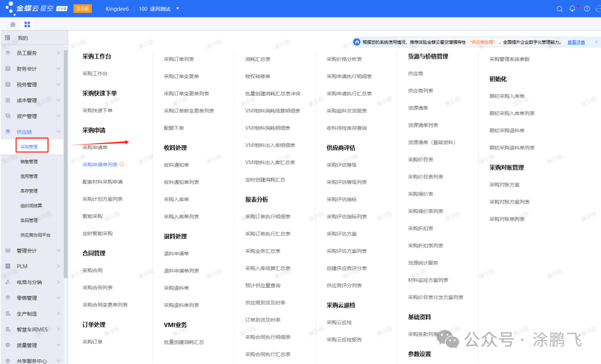Open the 采购申请单 link
The image size is (601, 364).
[95, 147]
